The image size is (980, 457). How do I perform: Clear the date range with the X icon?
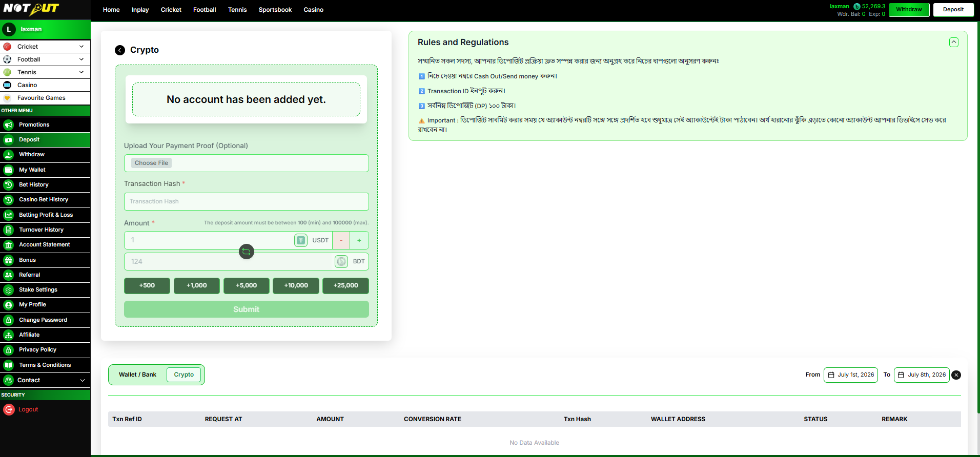pyautogui.click(x=956, y=375)
